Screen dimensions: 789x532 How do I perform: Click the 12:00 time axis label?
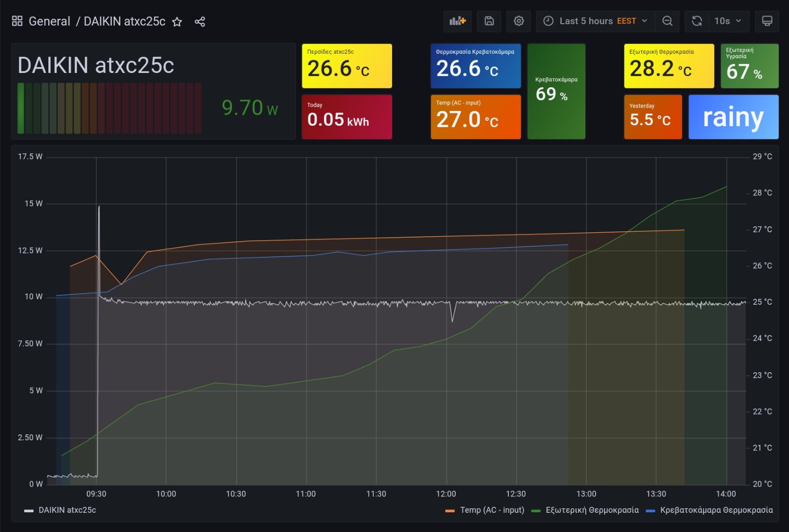(446, 494)
